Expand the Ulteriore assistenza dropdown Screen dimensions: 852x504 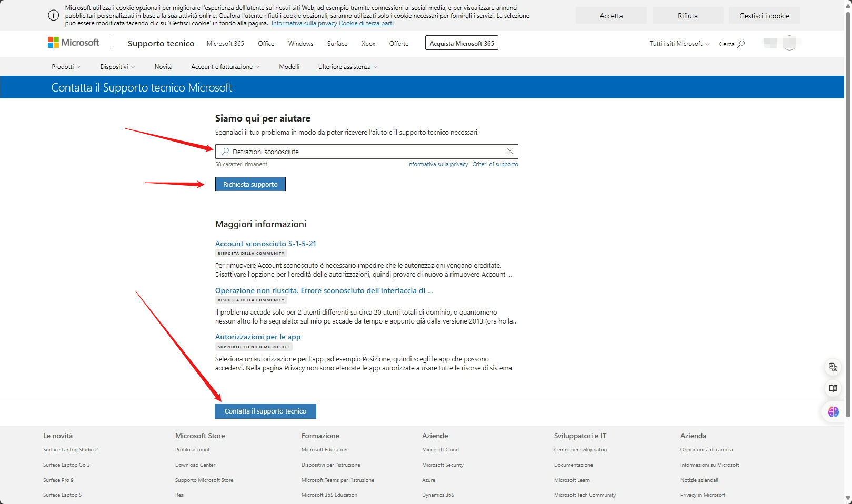pos(348,67)
